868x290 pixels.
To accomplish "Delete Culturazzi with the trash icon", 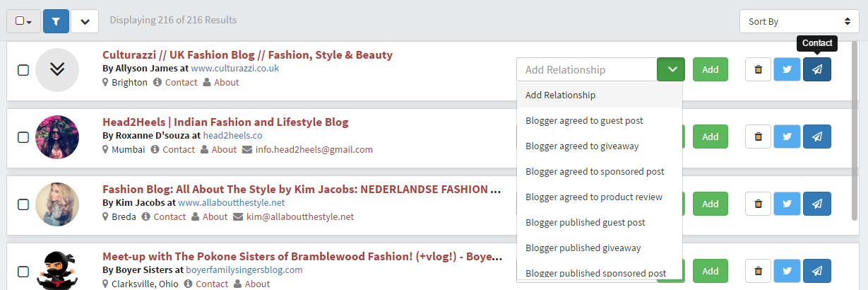I will [x=759, y=69].
